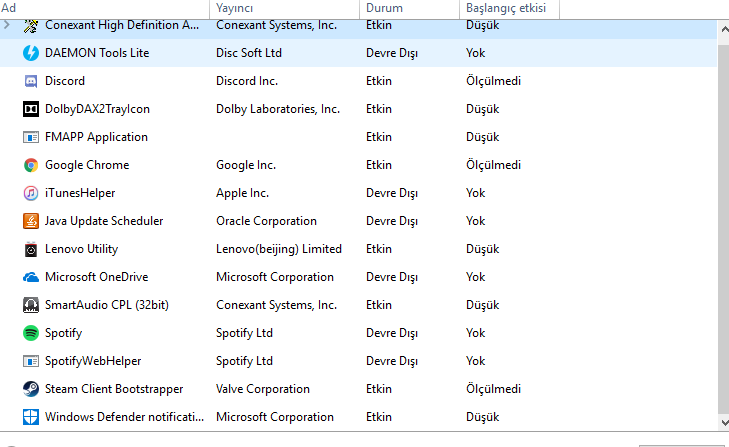Click the DolbyDAX2TrayIcon icon
Screen dimensions: 729x447
point(30,109)
